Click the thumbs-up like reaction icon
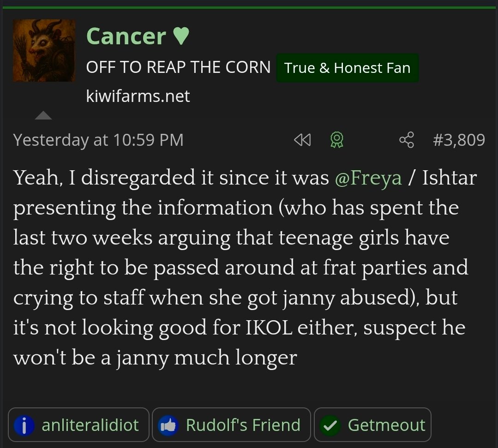498x448 pixels. coord(168,425)
